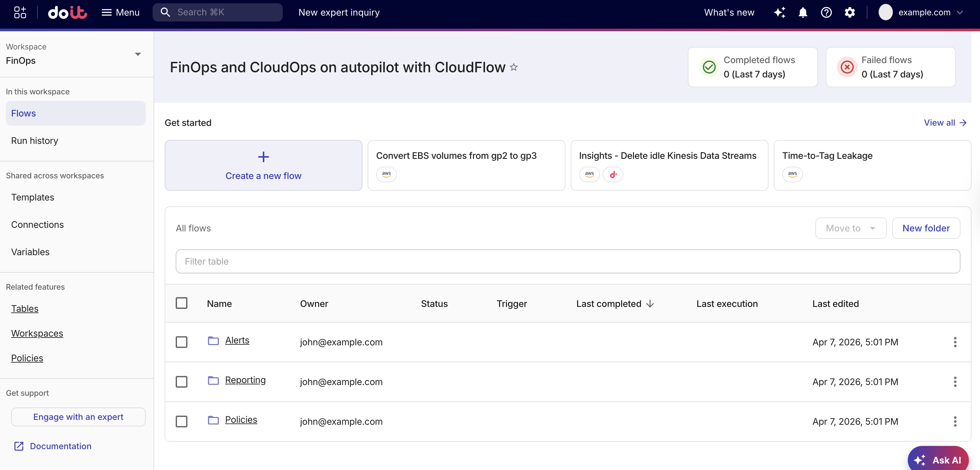Image resolution: width=980 pixels, height=470 pixels.
Task: Open the hamburger Menu
Action: click(x=121, y=12)
